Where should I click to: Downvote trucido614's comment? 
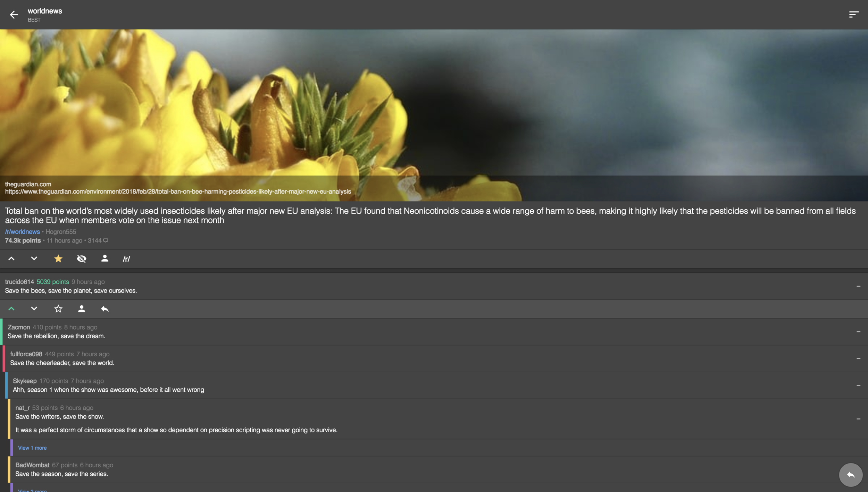[x=34, y=309]
